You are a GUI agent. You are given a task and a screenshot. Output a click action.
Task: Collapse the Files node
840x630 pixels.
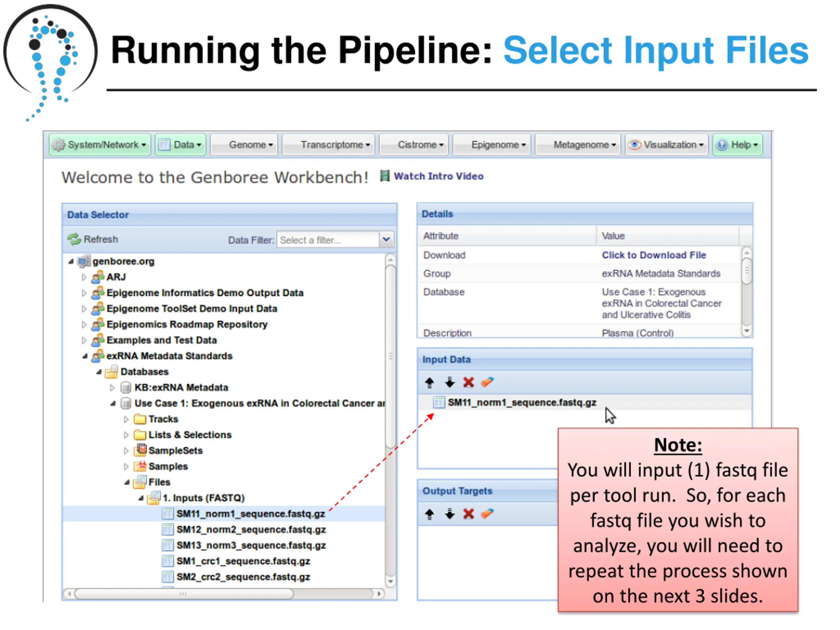click(x=127, y=482)
